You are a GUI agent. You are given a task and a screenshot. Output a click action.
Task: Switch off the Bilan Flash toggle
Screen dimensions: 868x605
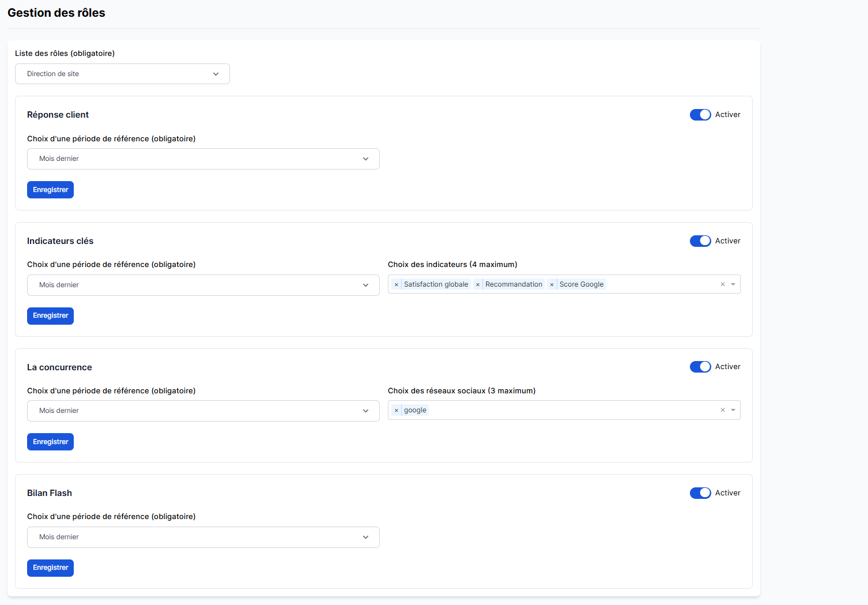point(700,493)
